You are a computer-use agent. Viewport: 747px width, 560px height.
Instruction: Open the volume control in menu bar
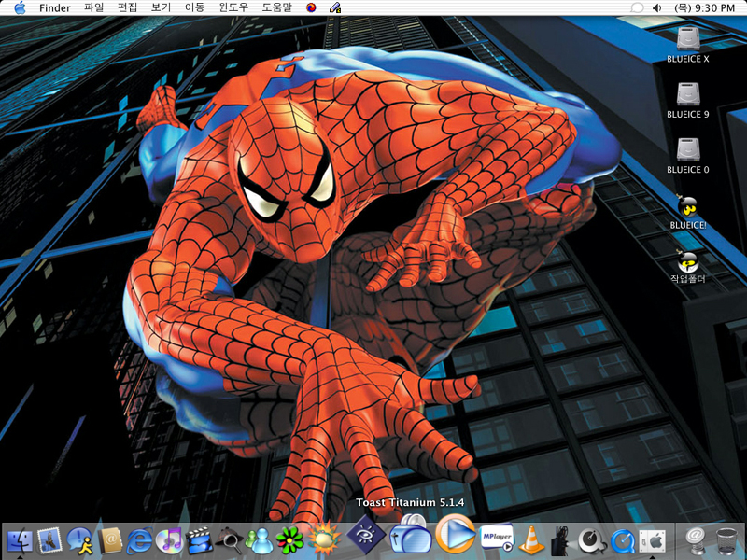coord(656,7)
